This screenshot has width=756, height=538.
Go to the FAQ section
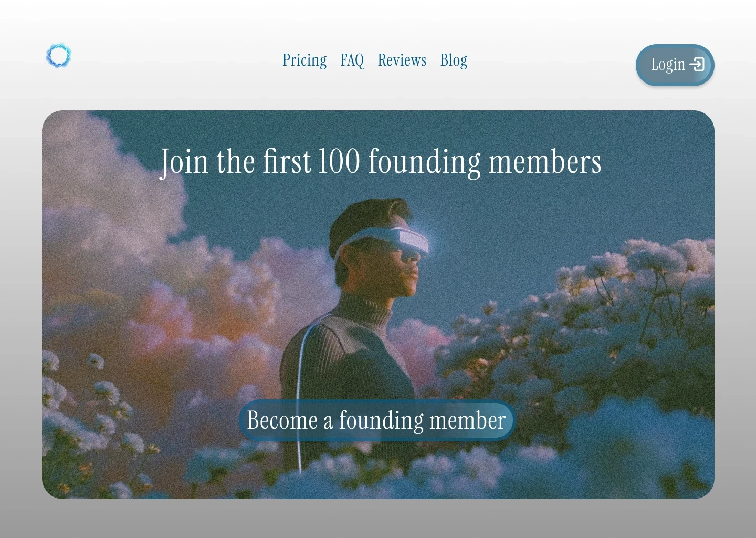[x=352, y=60]
